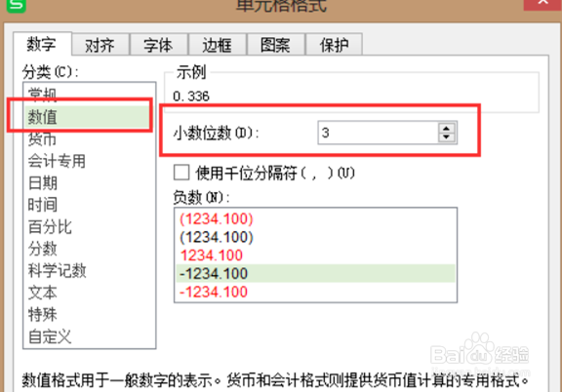
Task: Enable 使用千位分隔符 checkbox
Action: click(x=181, y=173)
